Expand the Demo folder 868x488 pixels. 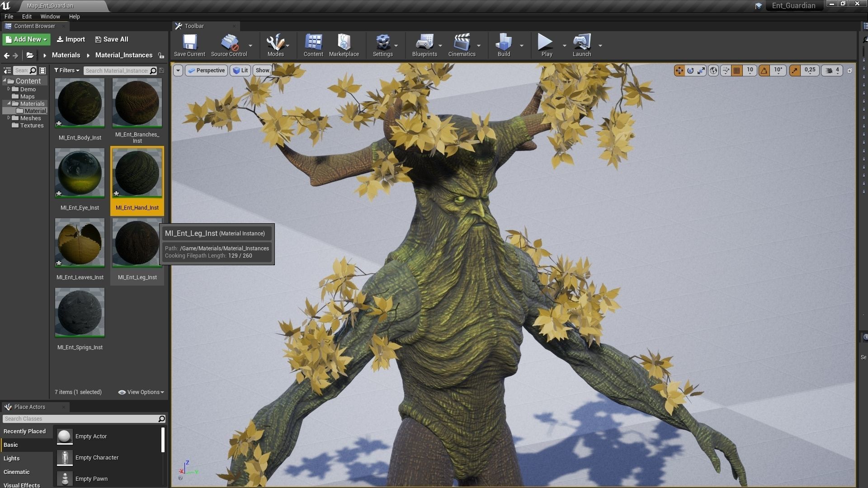click(x=9, y=89)
